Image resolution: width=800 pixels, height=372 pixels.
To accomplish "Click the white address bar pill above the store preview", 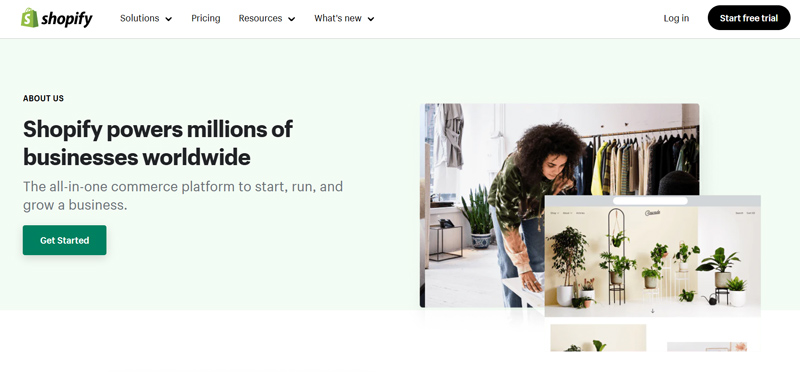I will pos(650,201).
